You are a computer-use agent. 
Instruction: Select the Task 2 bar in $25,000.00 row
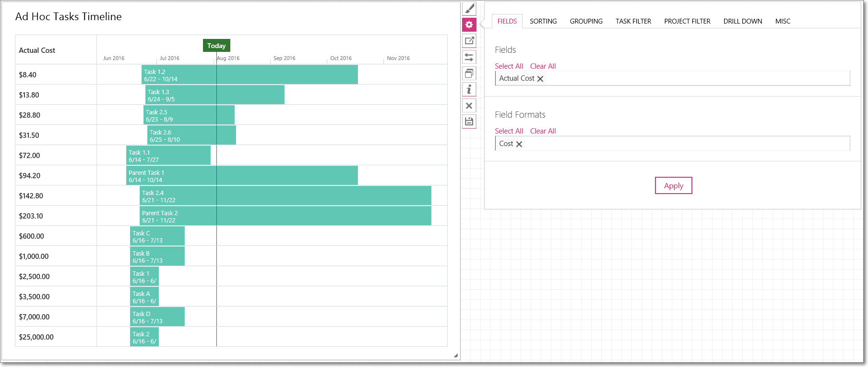tap(144, 337)
